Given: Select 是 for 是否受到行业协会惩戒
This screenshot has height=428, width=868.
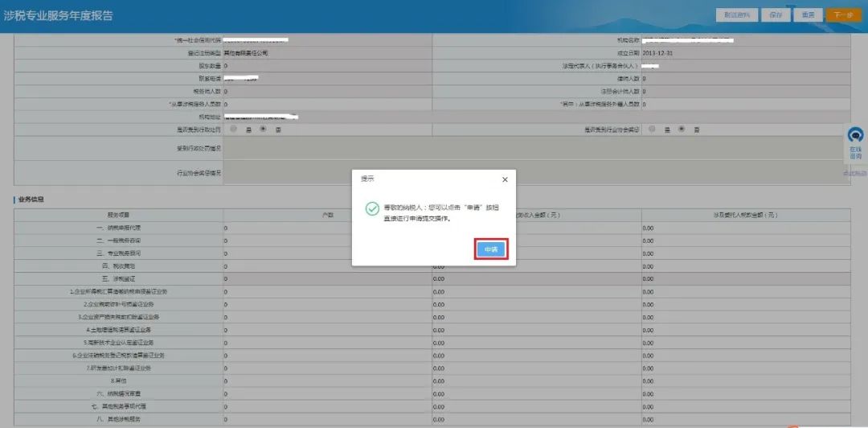Looking at the screenshot, I should point(653,130).
